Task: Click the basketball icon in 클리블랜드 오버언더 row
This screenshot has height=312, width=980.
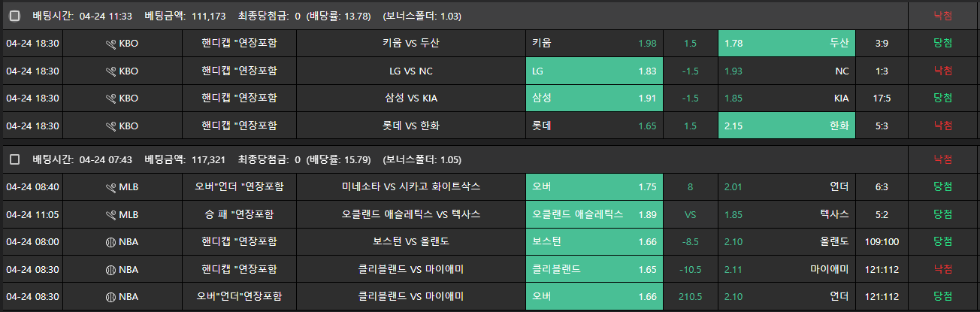Action: [x=111, y=297]
